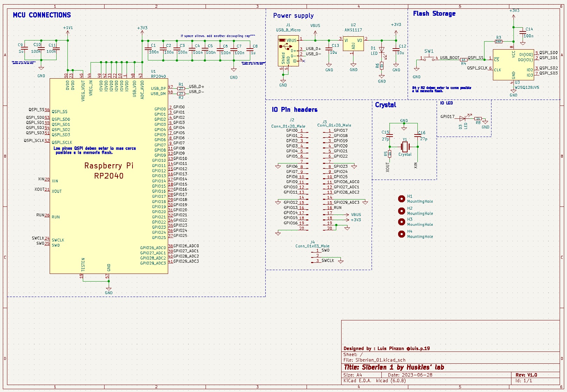Viewport: 567px width, 392px height.
Task: Select resistor R5 next to the crystal
Action: coord(389,154)
